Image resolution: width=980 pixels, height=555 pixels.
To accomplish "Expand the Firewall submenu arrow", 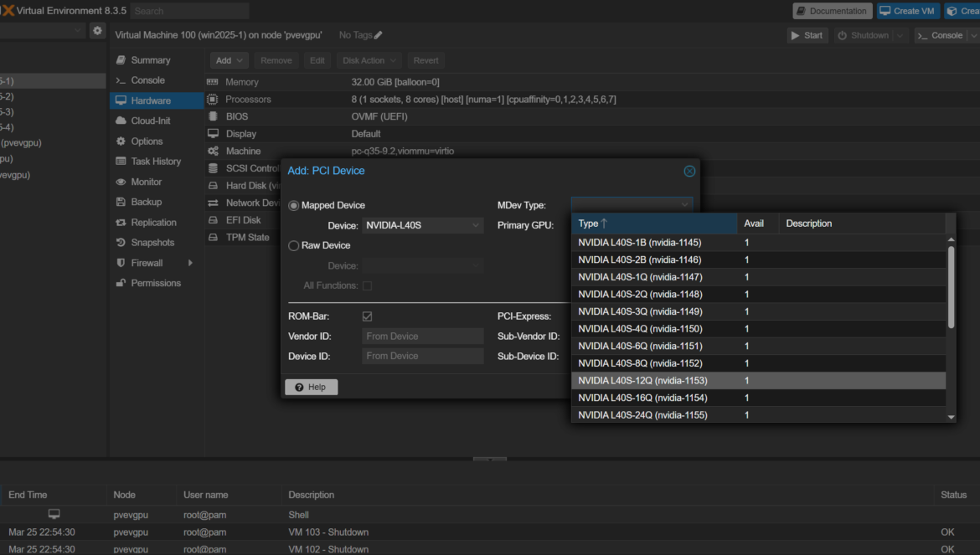I will (190, 264).
